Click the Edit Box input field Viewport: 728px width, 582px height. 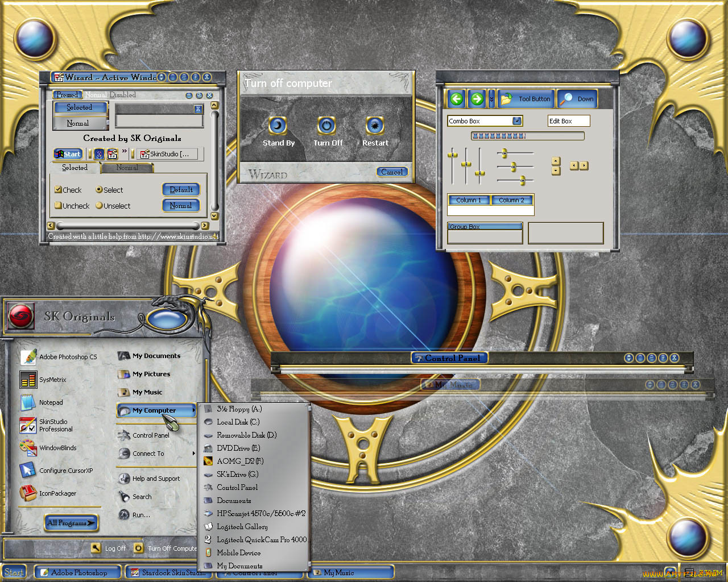[x=569, y=120]
